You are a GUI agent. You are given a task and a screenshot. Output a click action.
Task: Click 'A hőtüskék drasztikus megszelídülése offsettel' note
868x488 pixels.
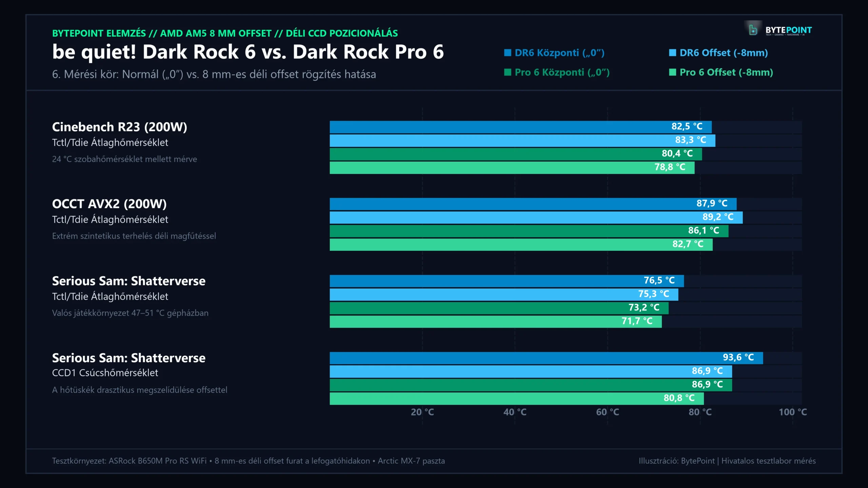140,390
